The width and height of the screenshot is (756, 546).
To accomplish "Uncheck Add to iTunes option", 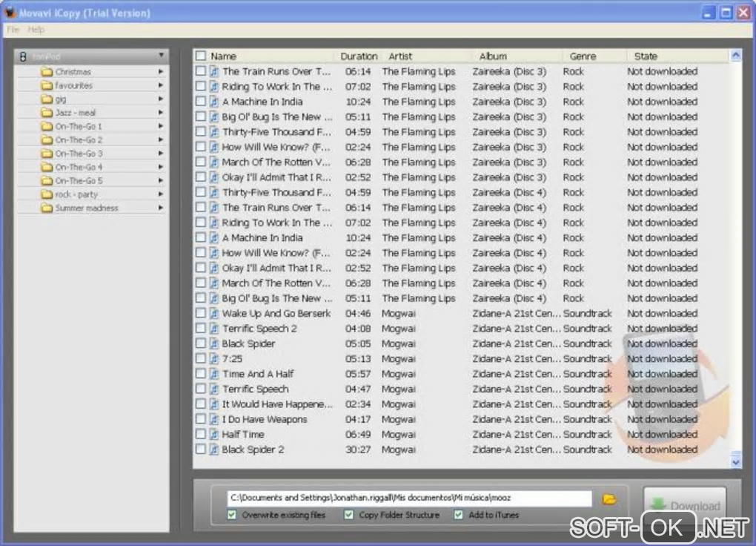I will [x=459, y=515].
